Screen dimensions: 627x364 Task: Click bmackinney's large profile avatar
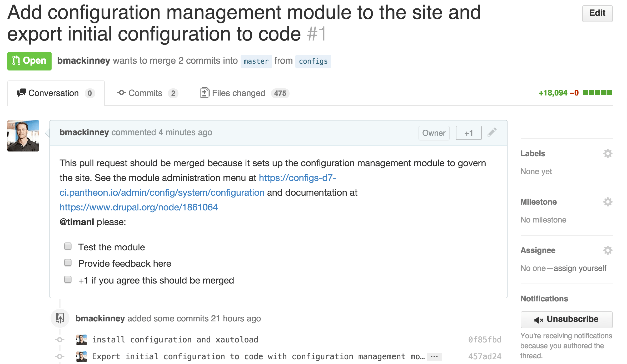tap(23, 135)
